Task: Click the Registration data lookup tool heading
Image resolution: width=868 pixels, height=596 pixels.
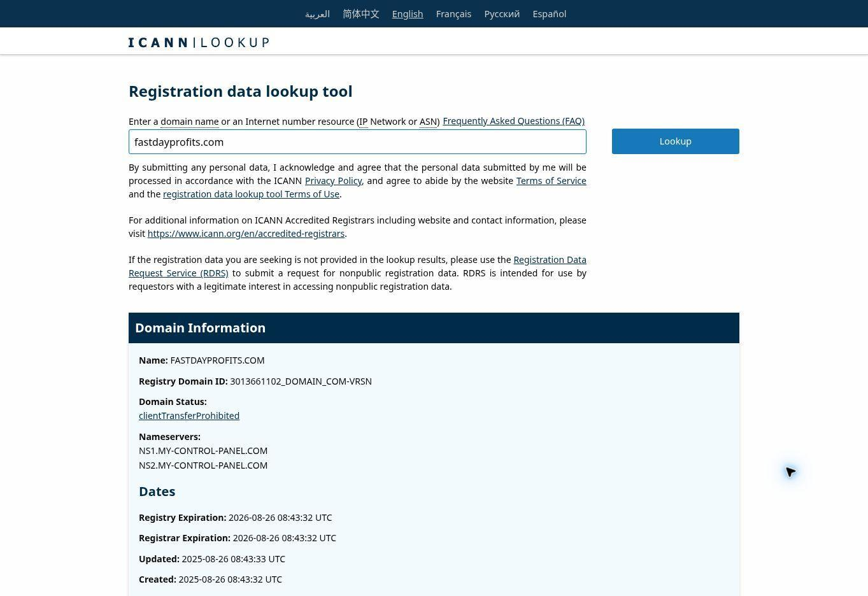Action: [241, 91]
